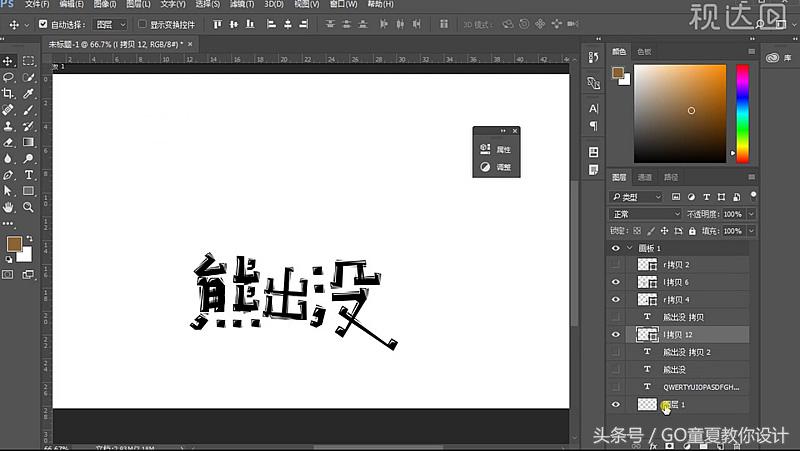
Task: Open the Color panel options menu
Action: 752,52
